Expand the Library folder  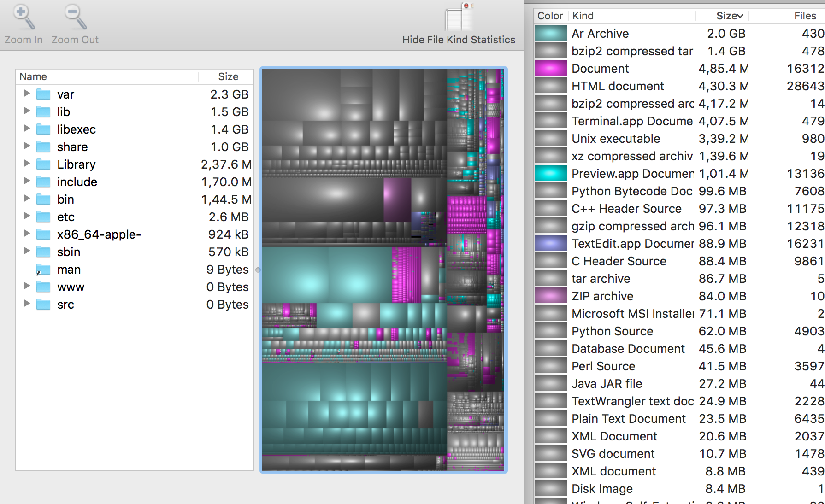(26, 164)
